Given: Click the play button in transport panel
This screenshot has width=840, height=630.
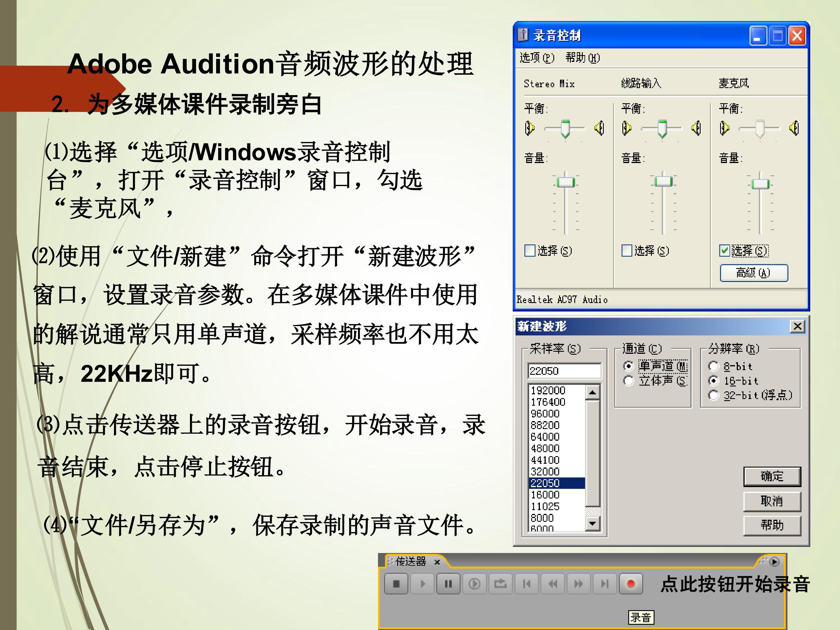Looking at the screenshot, I should click(422, 584).
